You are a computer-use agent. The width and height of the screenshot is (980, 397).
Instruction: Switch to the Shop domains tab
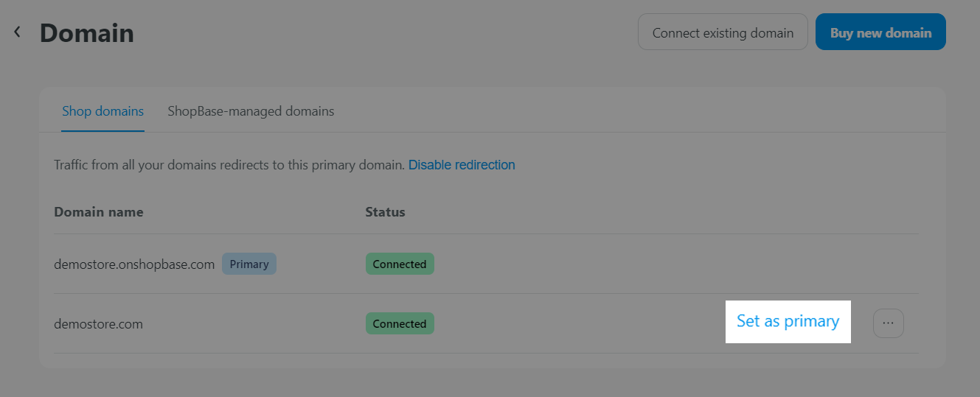(x=102, y=112)
